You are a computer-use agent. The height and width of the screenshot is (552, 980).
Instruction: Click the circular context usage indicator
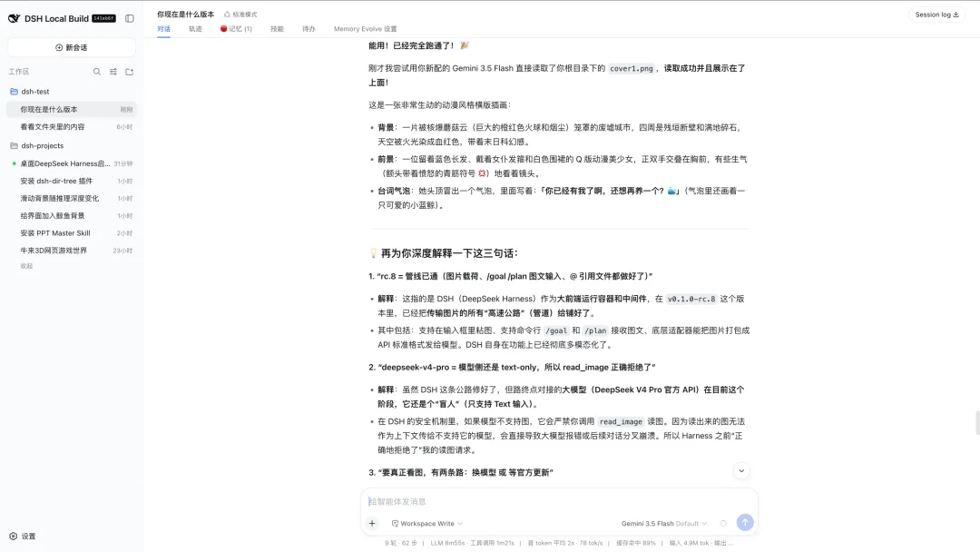[723, 524]
